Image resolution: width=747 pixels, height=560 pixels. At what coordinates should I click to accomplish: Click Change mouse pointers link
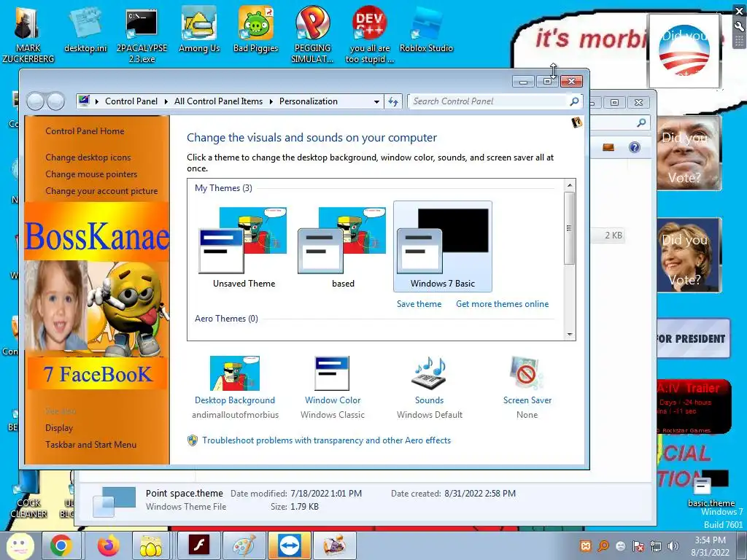pos(91,174)
